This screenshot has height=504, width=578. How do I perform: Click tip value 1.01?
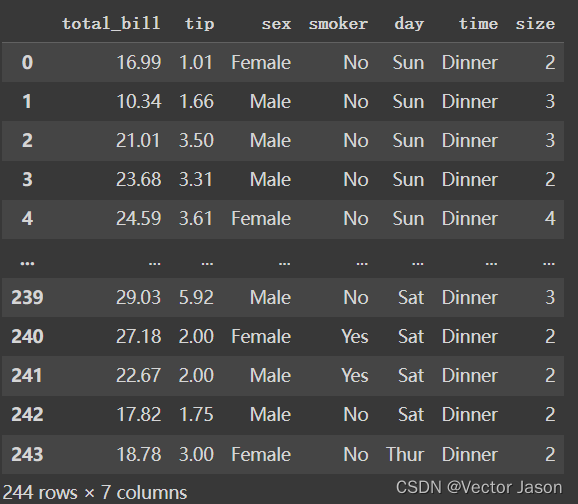coord(196,62)
